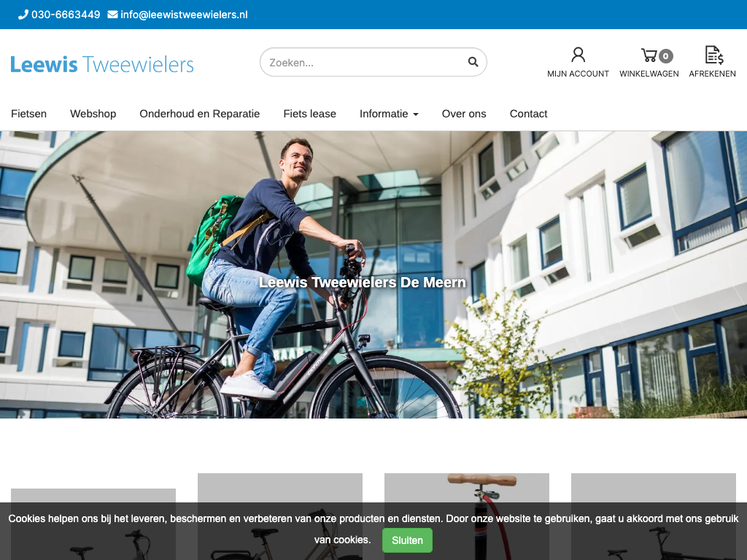This screenshot has width=747, height=560.
Task: Open the Winkelwagen shopping cart icon
Action: click(x=648, y=55)
